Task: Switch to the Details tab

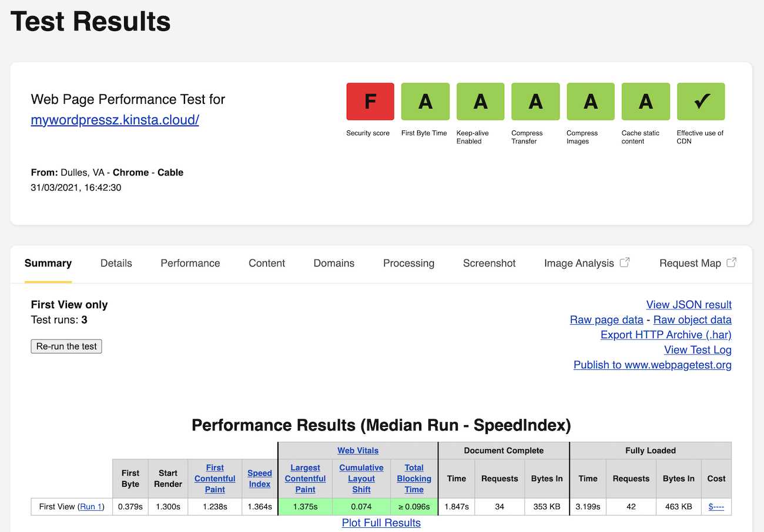Action: point(116,263)
